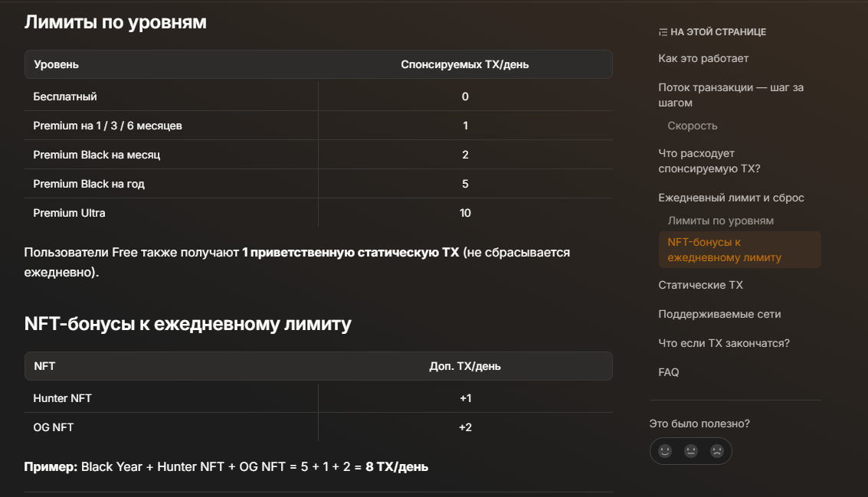Screen dimensions: 868x497
Task: Click the bold Пример: label
Action: click(x=51, y=466)
